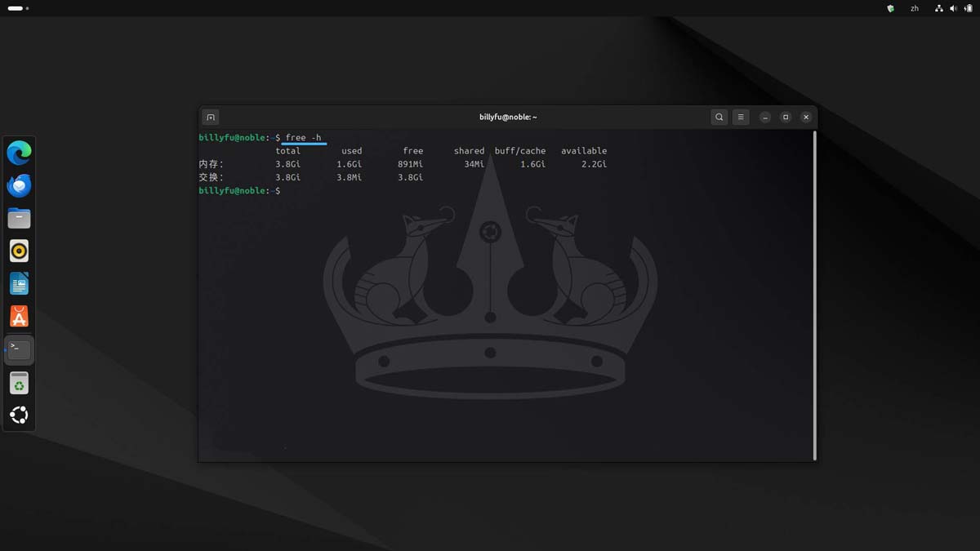Open LibreOffice Writer from the dock
Viewport: 980px width, 551px height.
coord(19,284)
